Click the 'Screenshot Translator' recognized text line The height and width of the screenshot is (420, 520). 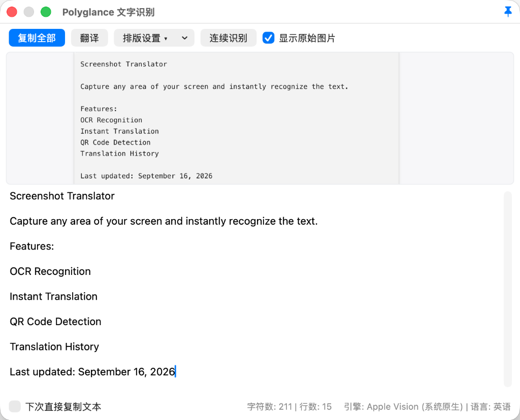pyautogui.click(x=62, y=196)
